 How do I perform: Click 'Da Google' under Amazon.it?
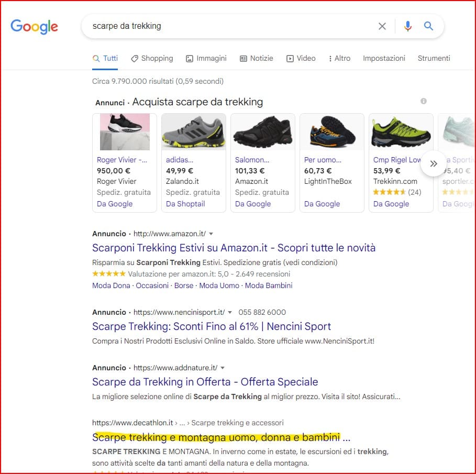tap(253, 204)
